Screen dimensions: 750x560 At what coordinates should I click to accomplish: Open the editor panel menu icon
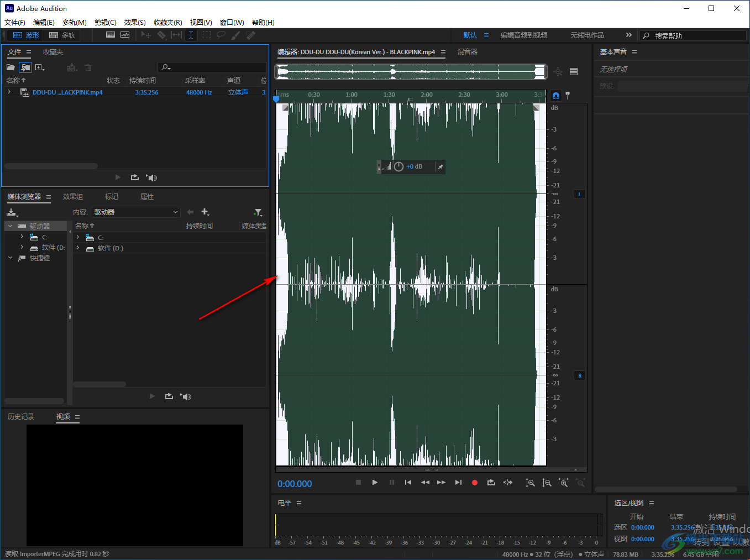pyautogui.click(x=443, y=52)
